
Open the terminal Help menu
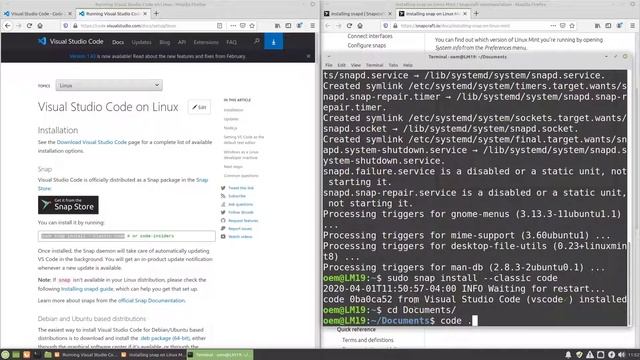tap(408, 65)
